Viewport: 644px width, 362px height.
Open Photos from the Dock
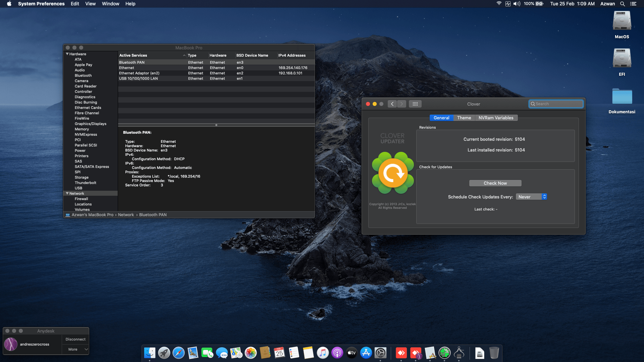(251, 353)
